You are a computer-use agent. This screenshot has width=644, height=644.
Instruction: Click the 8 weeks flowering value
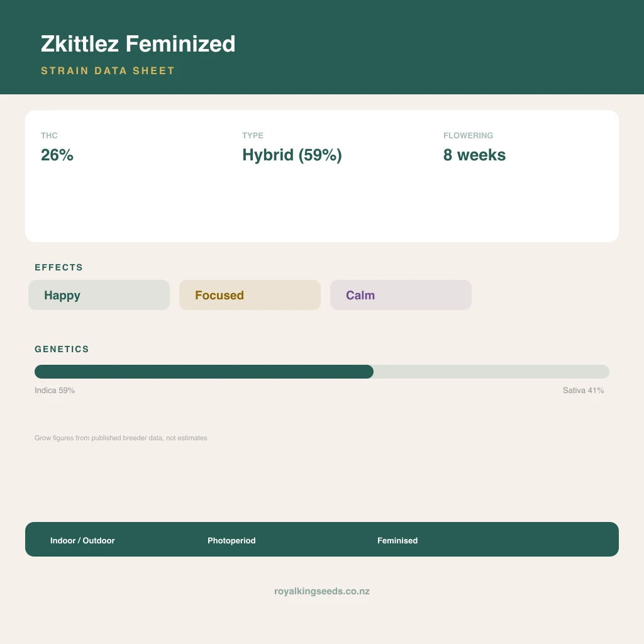click(x=474, y=155)
